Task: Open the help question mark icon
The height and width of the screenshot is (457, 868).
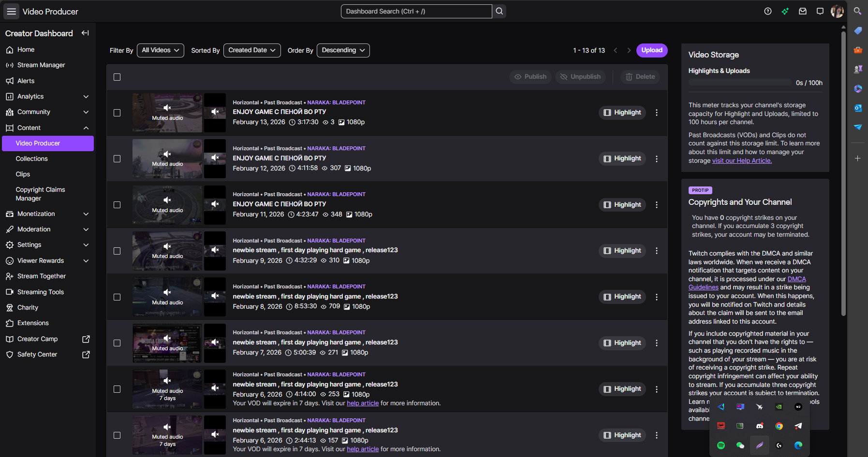Action: 768,11
